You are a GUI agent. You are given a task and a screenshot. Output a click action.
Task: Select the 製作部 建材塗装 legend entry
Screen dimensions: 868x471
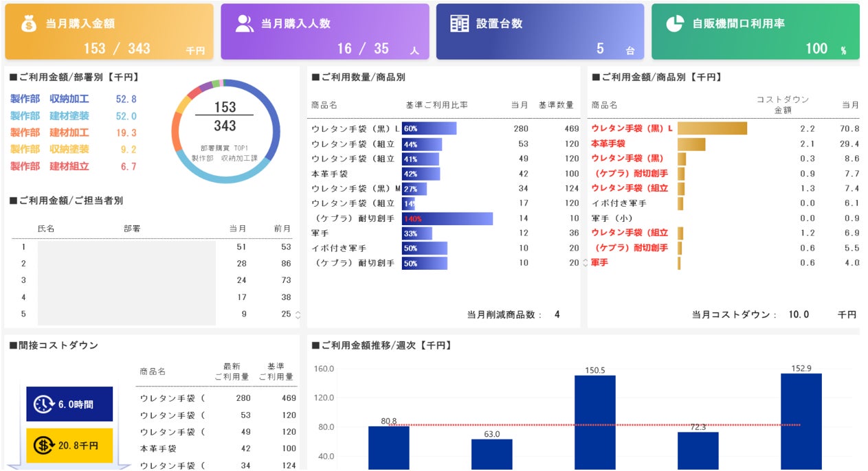74,116
